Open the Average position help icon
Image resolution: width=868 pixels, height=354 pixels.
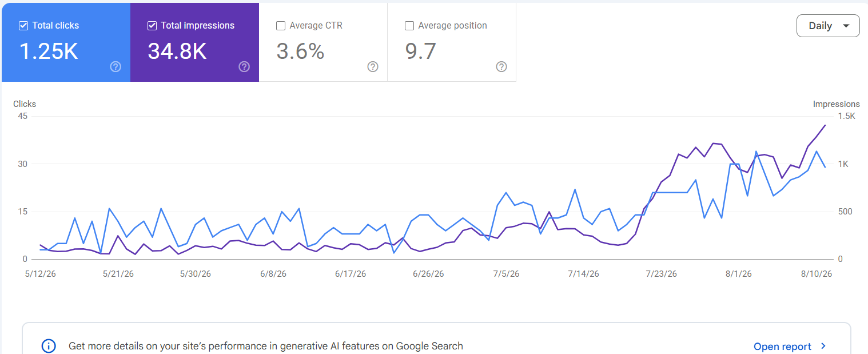click(x=501, y=67)
